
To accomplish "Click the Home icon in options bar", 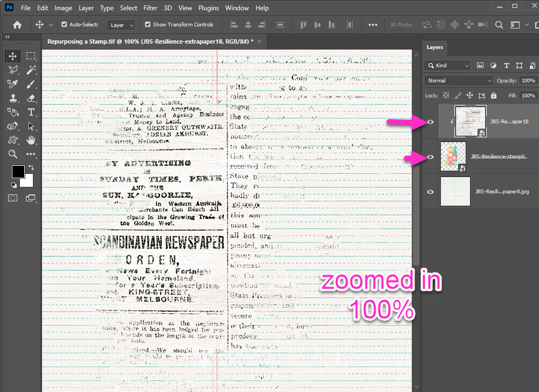I will [x=17, y=25].
